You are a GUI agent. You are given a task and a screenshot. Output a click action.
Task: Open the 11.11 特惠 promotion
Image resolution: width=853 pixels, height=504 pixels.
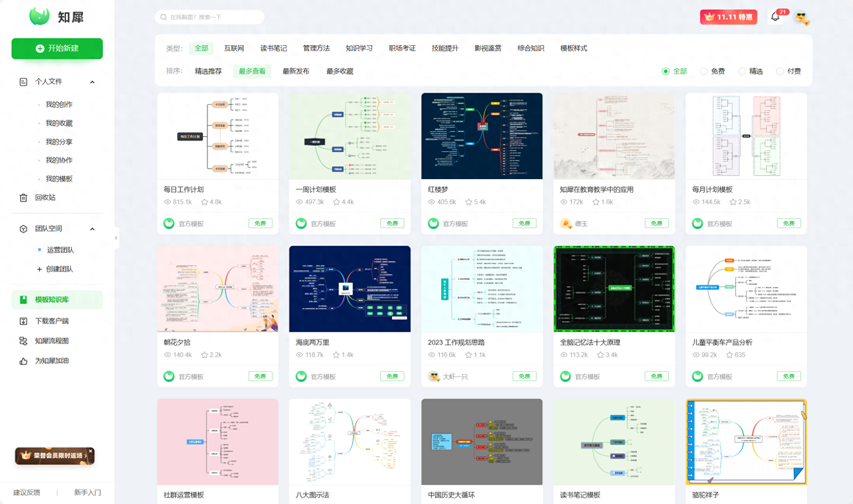(x=728, y=17)
